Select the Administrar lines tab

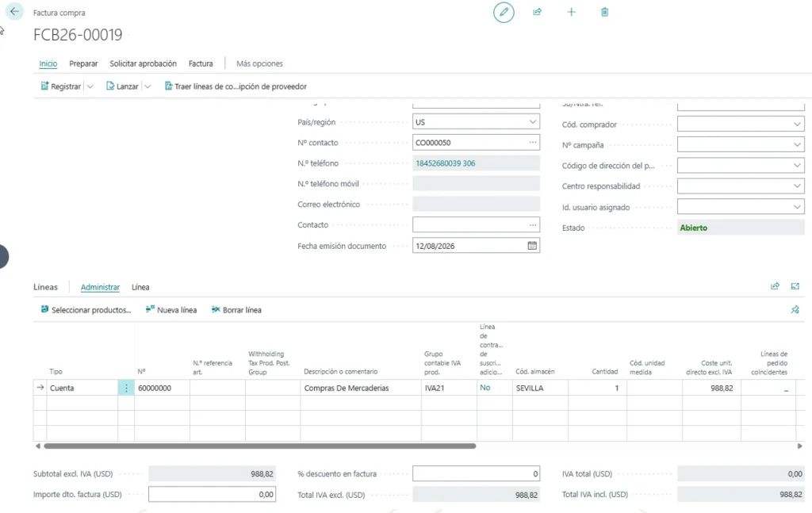(100, 287)
